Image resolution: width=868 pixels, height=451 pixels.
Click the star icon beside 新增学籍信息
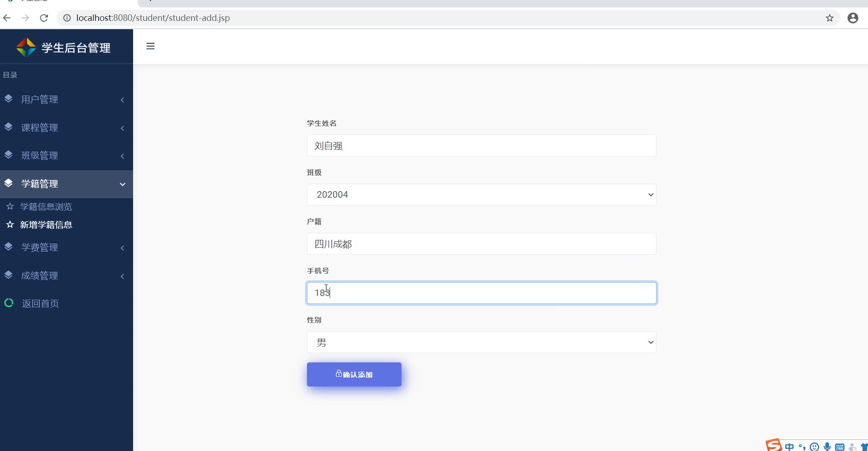pos(10,225)
